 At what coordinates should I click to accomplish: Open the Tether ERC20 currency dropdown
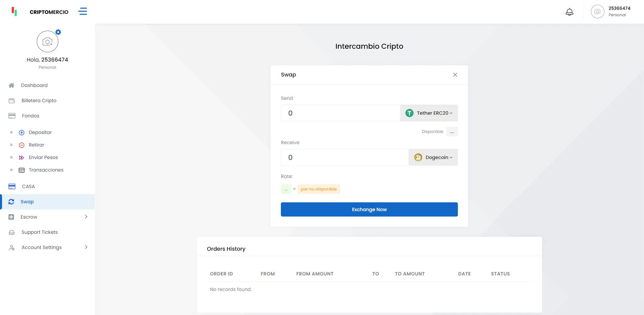pos(429,113)
